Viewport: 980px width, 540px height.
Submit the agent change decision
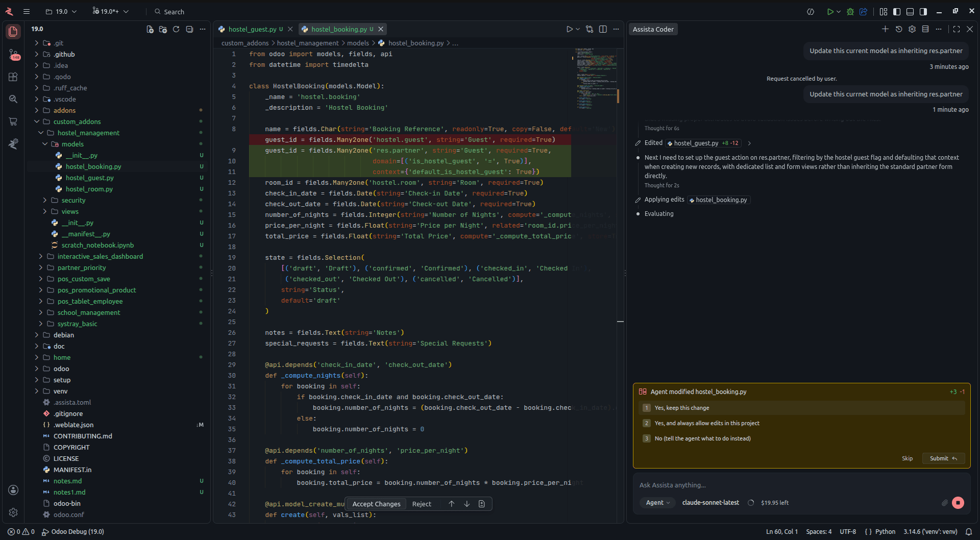click(943, 458)
